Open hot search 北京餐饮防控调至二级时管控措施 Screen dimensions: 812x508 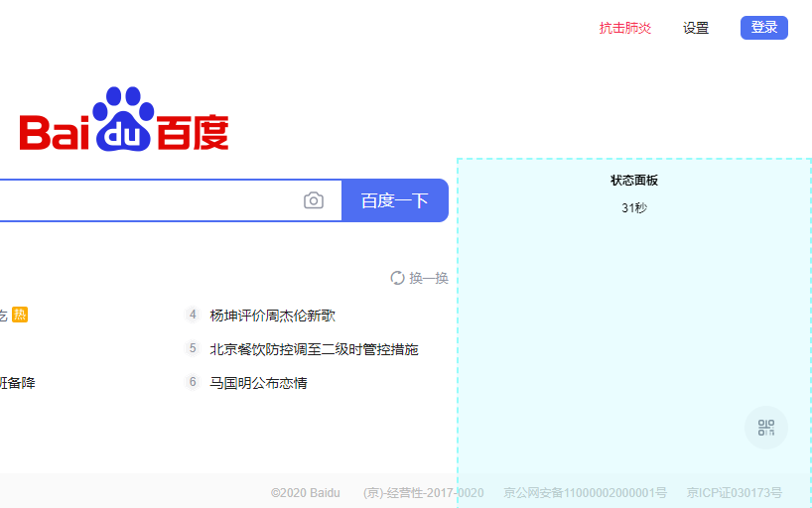(314, 349)
